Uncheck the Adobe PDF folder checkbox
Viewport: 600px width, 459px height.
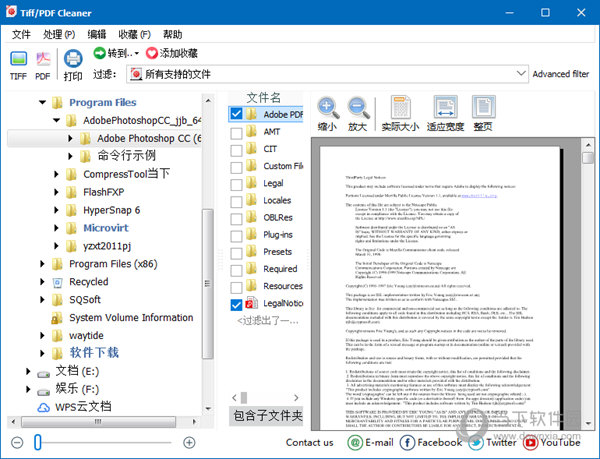(x=236, y=114)
